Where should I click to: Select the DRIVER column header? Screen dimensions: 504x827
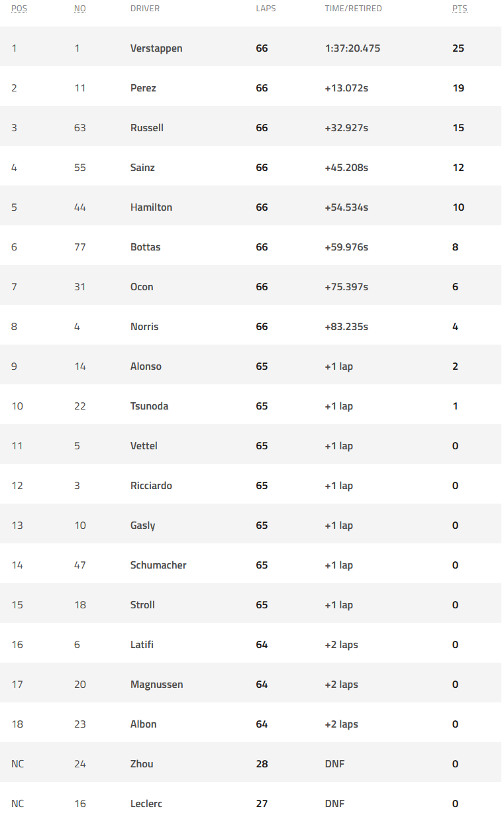145,9
